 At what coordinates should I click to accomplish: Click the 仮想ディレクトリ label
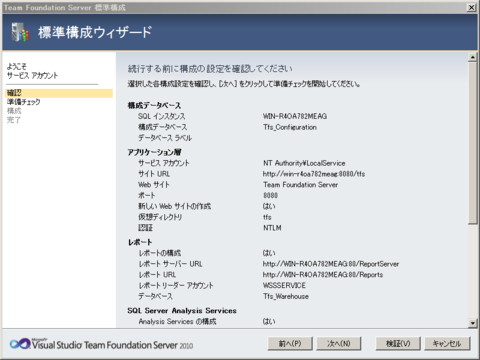[x=160, y=217]
